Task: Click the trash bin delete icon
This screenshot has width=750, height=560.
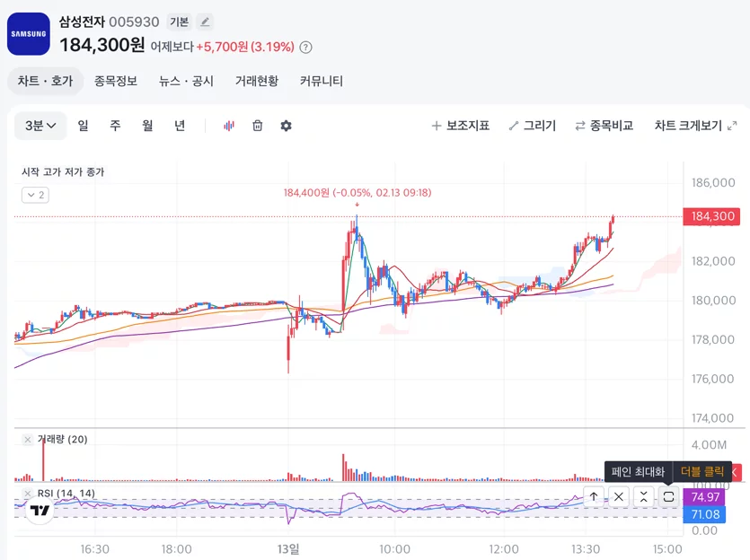Action: pos(257,126)
